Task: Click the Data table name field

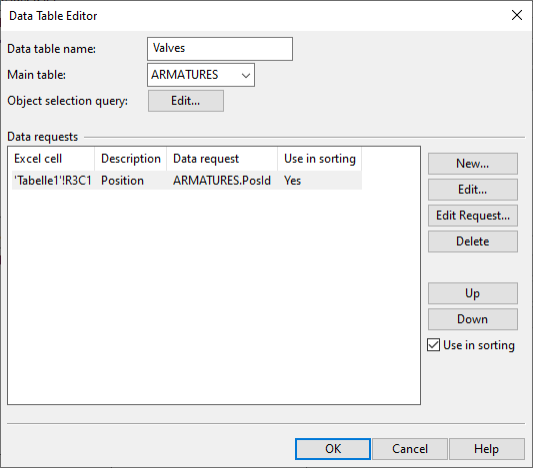Action: [220, 49]
